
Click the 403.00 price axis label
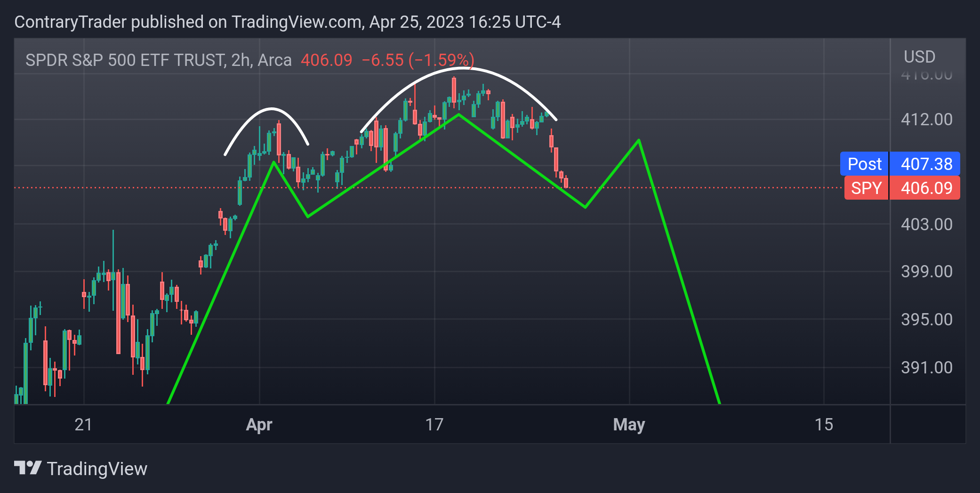tap(927, 225)
